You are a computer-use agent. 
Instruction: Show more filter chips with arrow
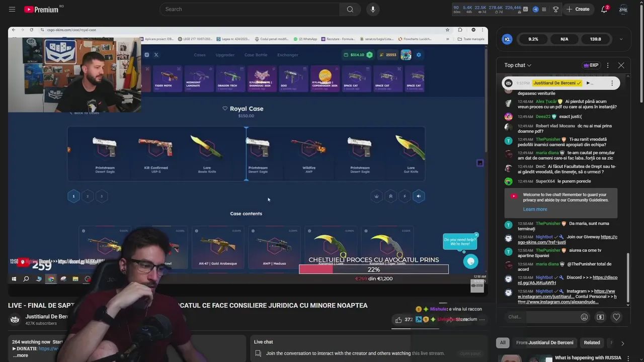coord(622,343)
